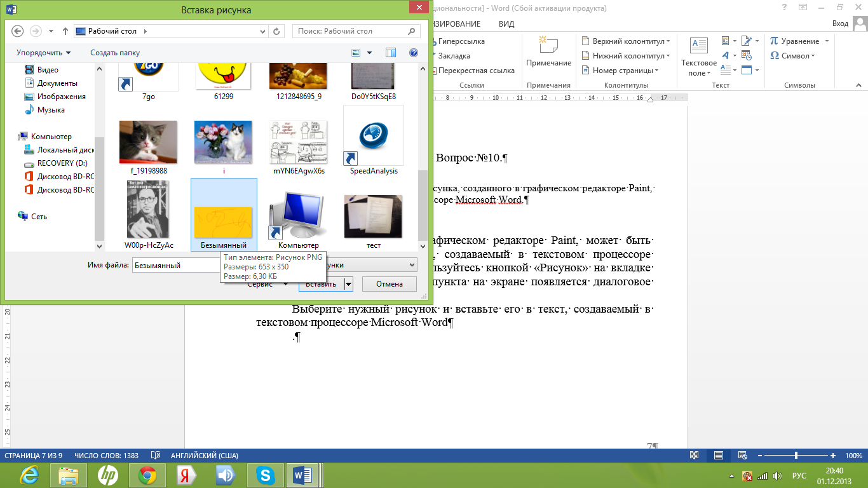The height and width of the screenshot is (488, 868).
Task: Refresh the Рабочий стол folder view
Action: click(x=277, y=30)
